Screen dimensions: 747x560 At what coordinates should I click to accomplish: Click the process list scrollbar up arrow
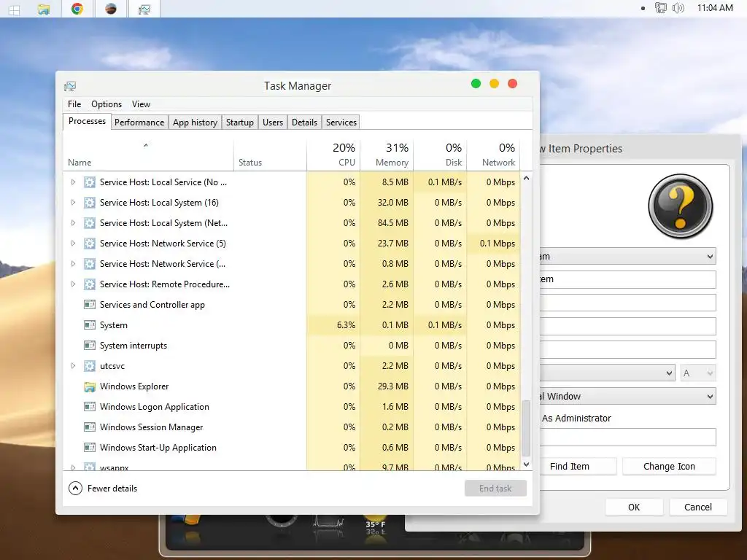coord(527,179)
